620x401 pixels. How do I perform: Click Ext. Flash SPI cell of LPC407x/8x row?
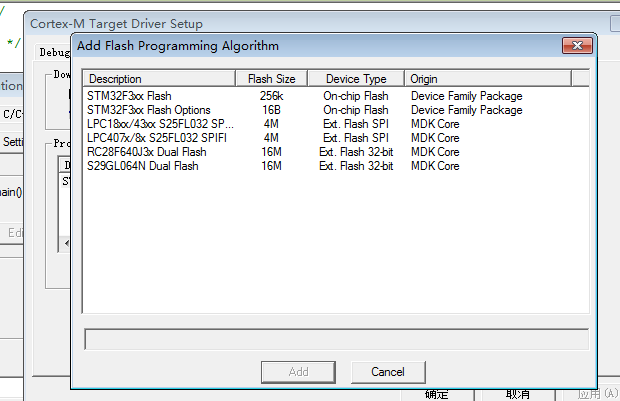click(356, 138)
